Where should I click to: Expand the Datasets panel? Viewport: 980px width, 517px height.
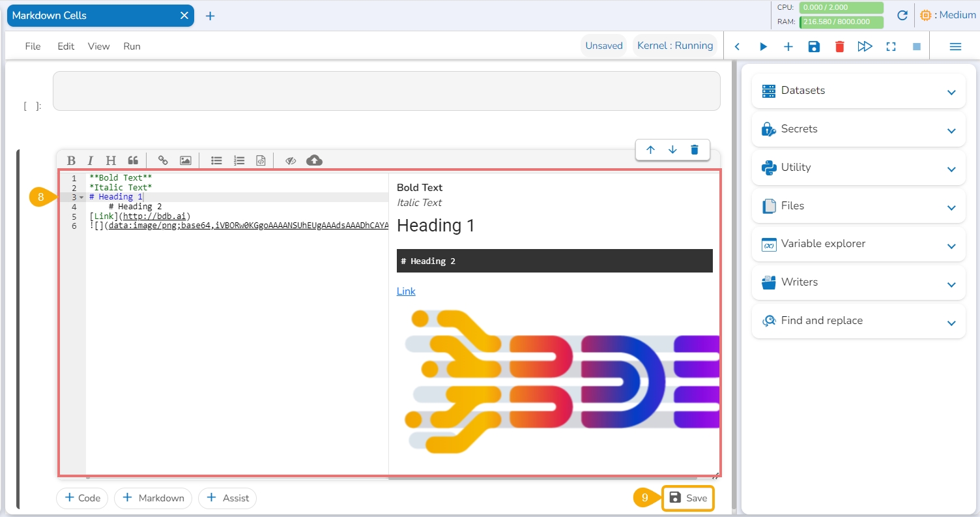[x=858, y=91]
